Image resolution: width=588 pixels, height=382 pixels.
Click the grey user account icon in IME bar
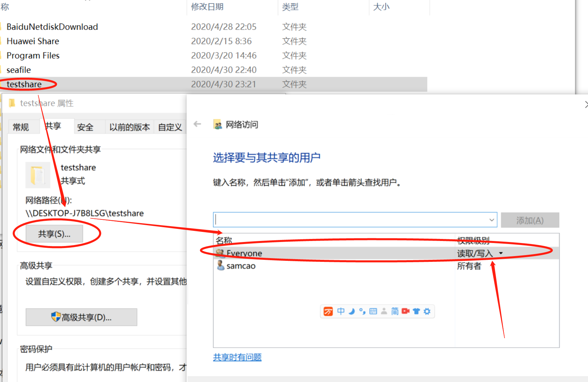[x=384, y=311]
